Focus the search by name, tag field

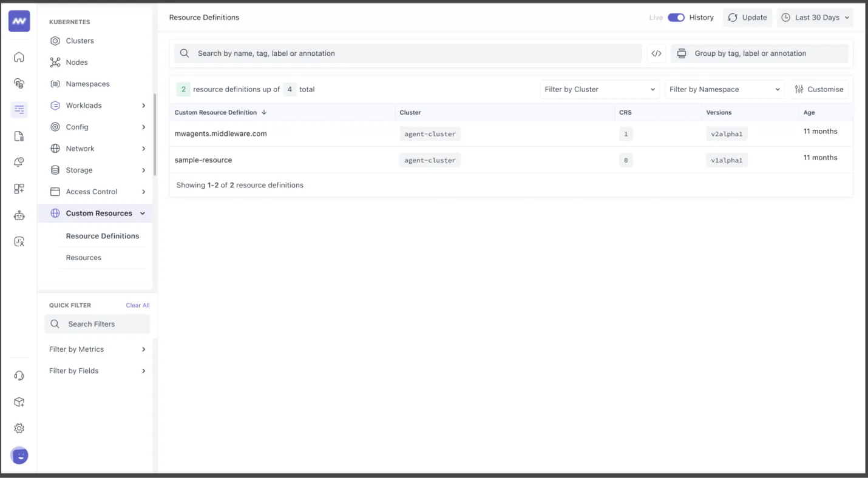pos(408,53)
